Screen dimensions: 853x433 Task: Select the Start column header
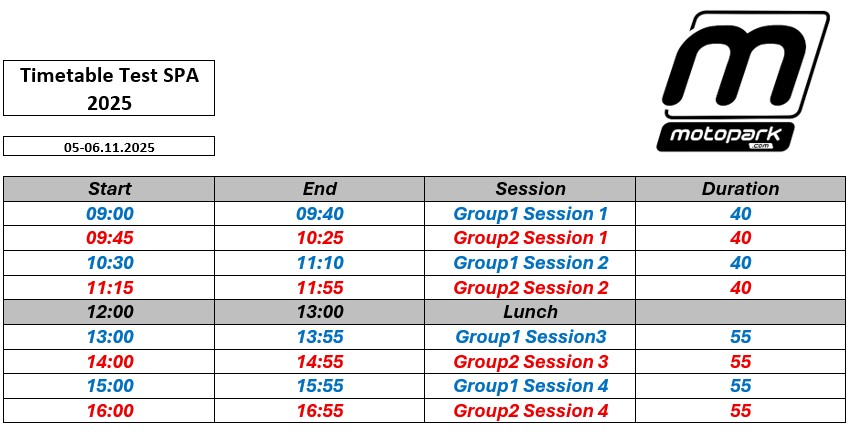pos(109,189)
